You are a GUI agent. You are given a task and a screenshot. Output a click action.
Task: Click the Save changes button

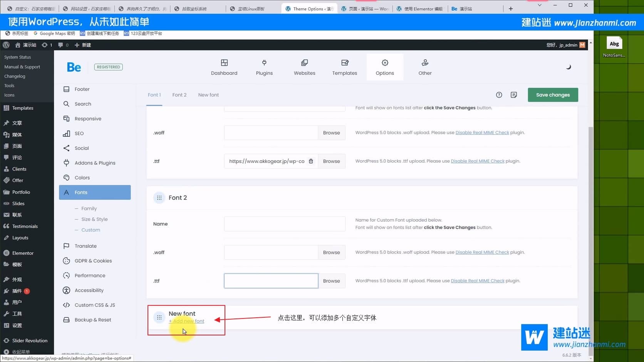[x=552, y=95]
